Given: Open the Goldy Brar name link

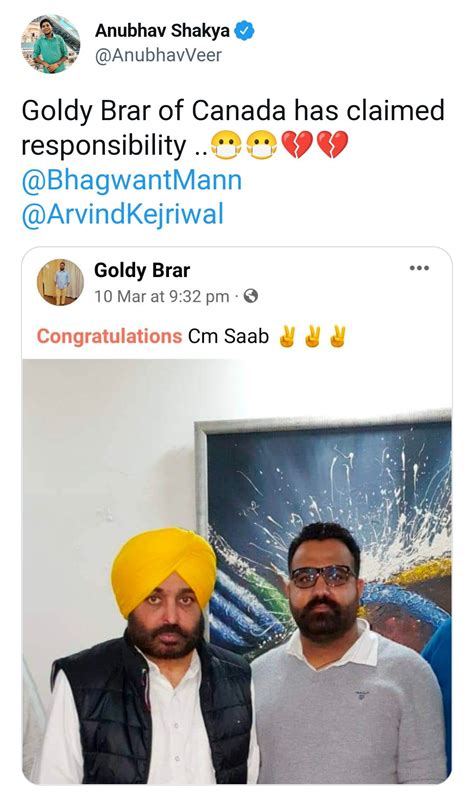Looking at the screenshot, I should 142,270.
